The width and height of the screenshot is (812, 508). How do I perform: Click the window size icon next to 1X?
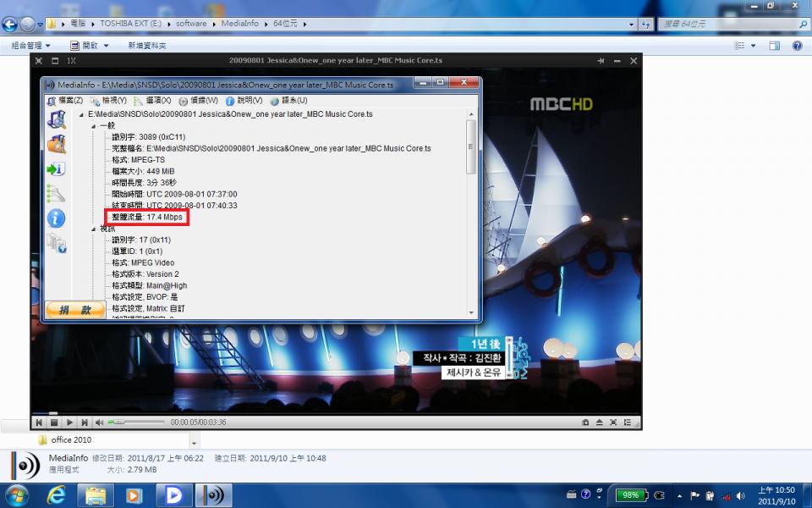[x=55, y=61]
